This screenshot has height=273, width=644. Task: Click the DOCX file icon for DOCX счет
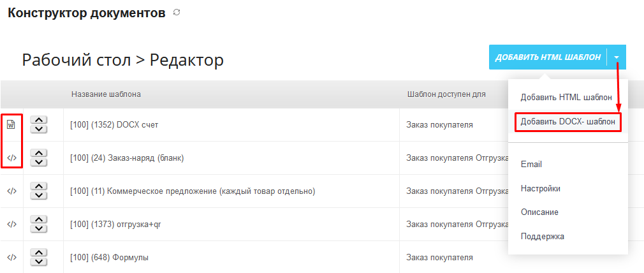(x=11, y=124)
